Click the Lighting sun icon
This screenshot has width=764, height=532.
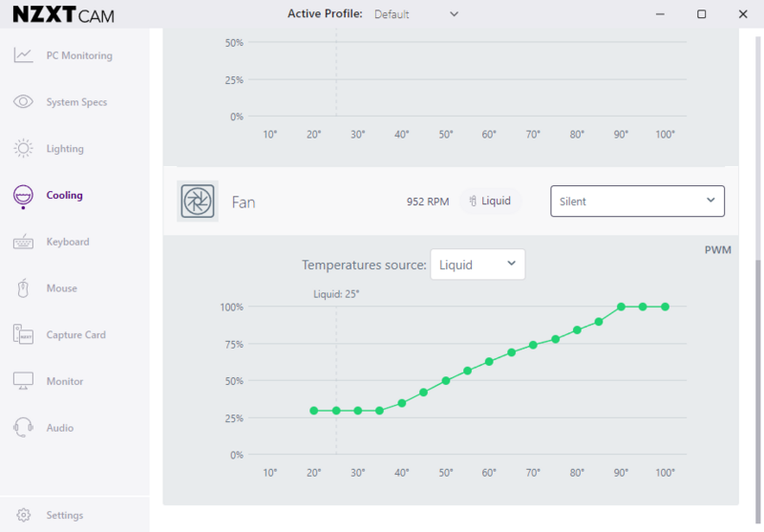(x=24, y=149)
